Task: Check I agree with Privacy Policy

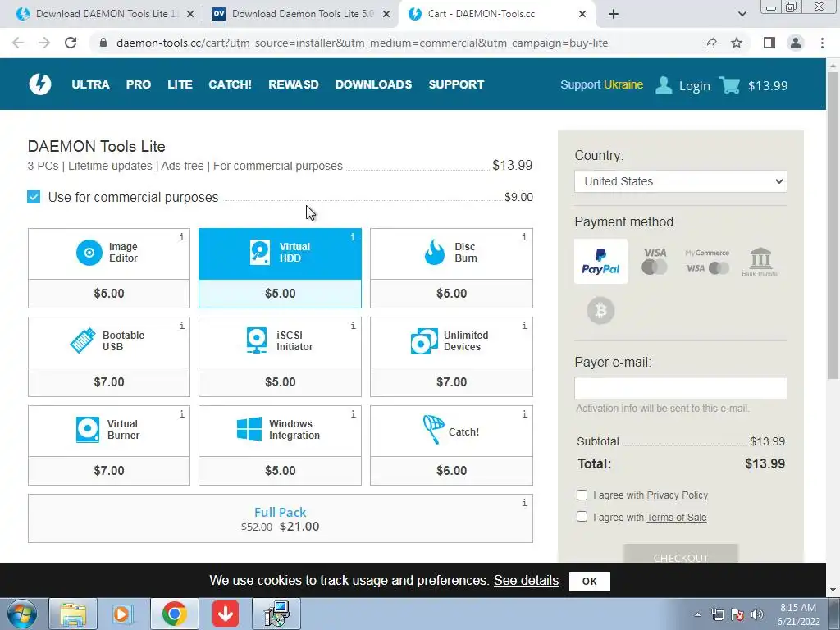Action: pyautogui.click(x=582, y=495)
